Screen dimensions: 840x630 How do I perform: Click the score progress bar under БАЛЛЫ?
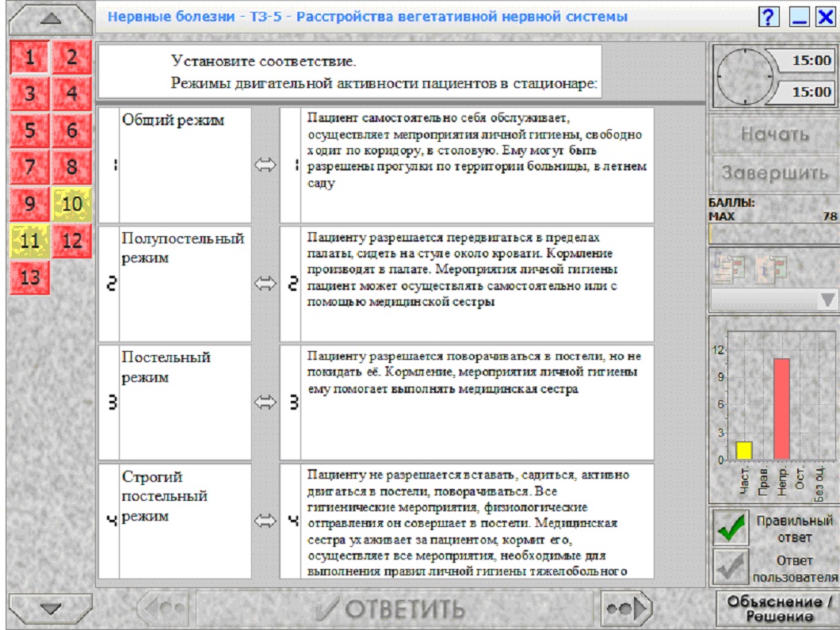tap(773, 234)
